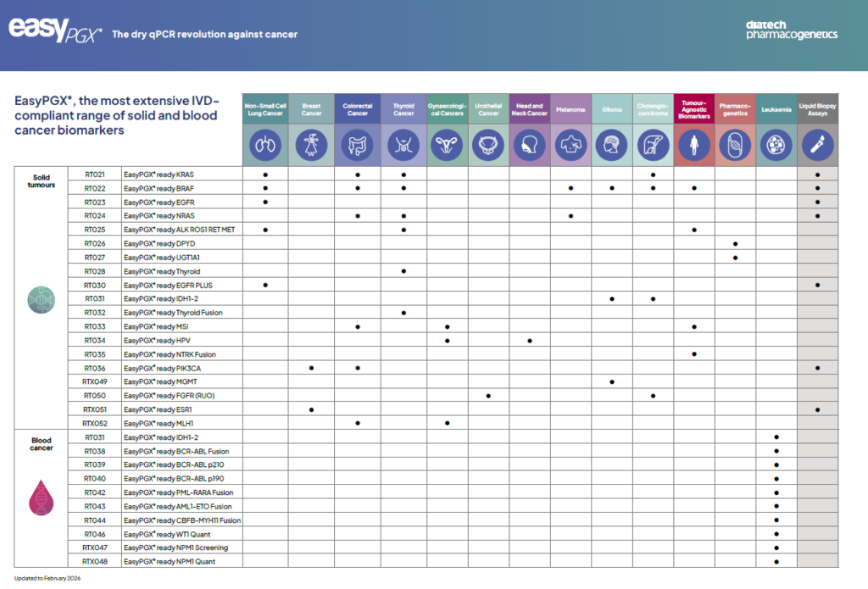Click the Liquid Biopsy test tube icon
Image resolution: width=868 pixels, height=589 pixels.
click(x=817, y=146)
